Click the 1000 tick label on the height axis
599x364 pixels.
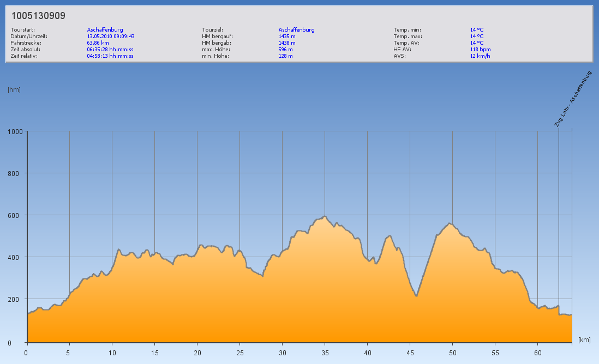pos(15,131)
